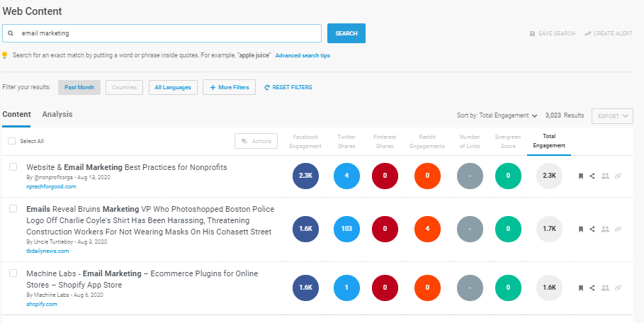Save the Machine Labs article bookmark
This screenshot has width=644, height=323.
580,288
